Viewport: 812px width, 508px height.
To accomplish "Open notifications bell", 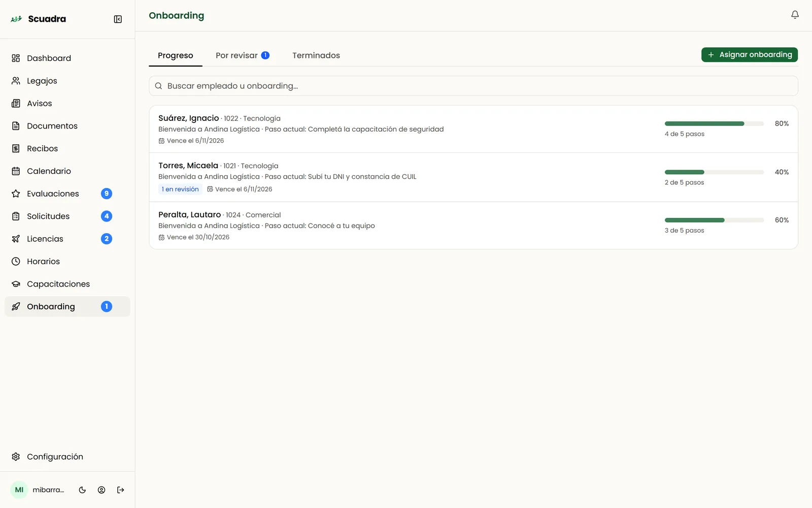I will 795,15.
